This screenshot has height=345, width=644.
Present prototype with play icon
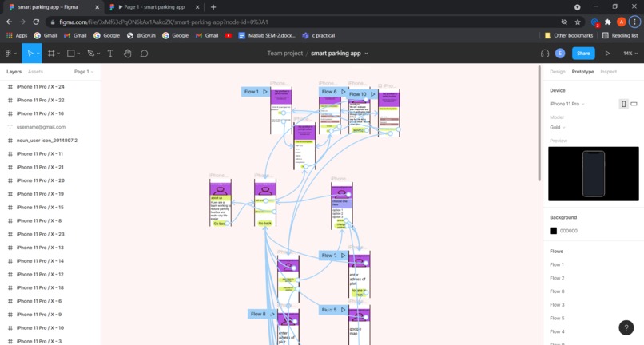tap(607, 54)
